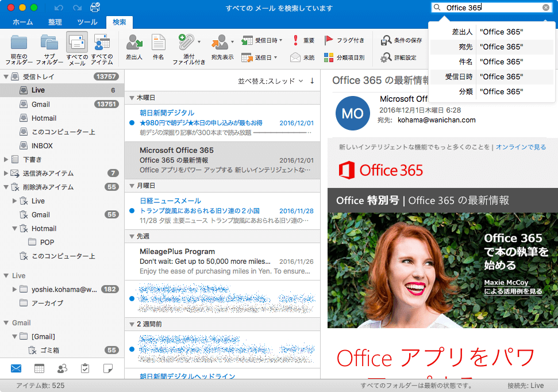Screen dimensions: 558x392
Task: Collapse the 木曜日 message group
Action: tap(132, 98)
